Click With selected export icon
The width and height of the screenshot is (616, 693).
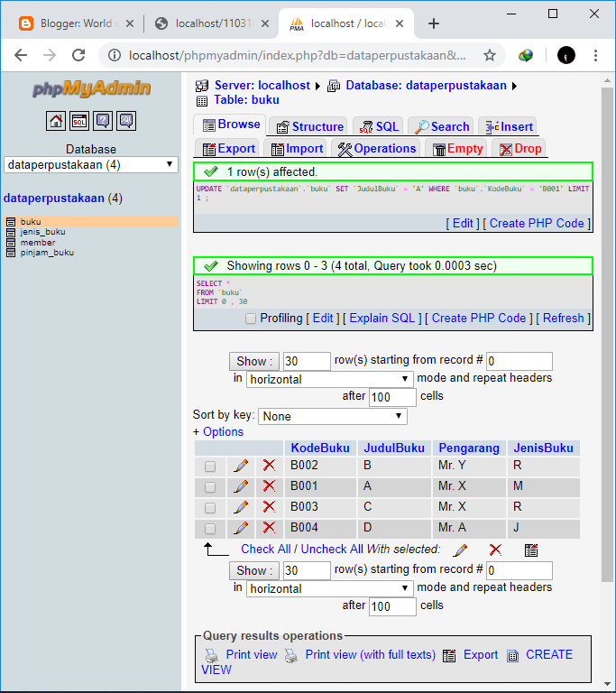point(530,550)
